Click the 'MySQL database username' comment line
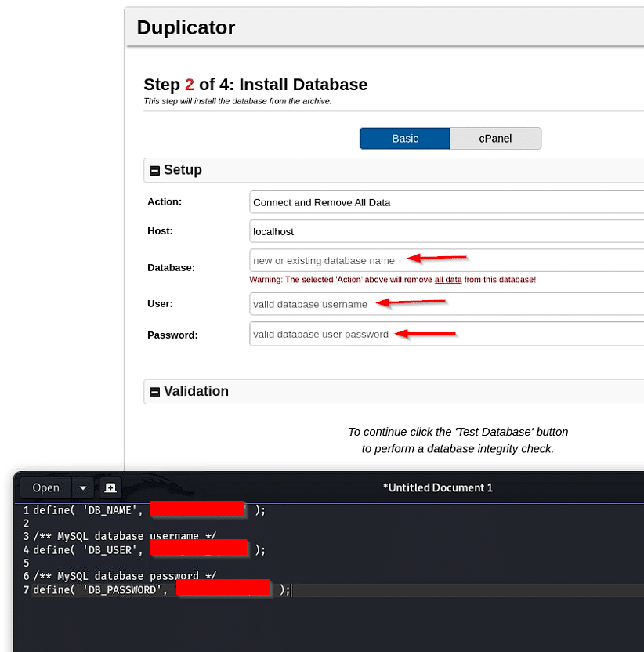 point(125,536)
